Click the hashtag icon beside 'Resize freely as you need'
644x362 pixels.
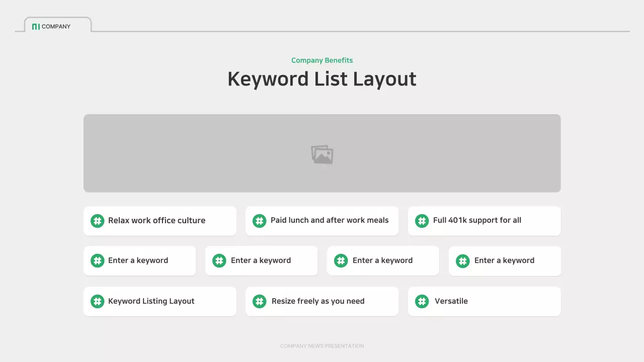259,301
